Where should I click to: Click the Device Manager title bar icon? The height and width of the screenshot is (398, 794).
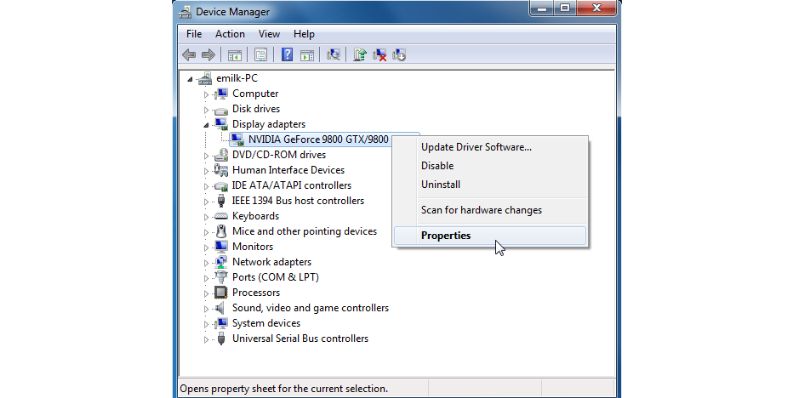pos(185,12)
